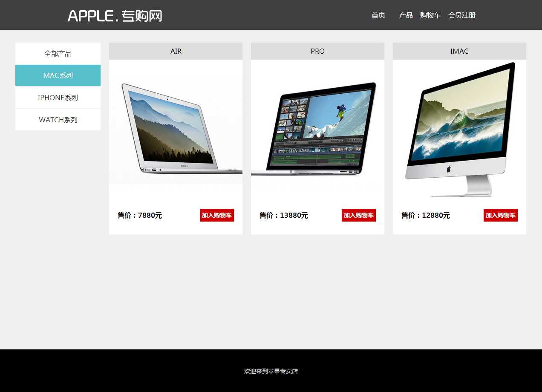The width and height of the screenshot is (542, 392).
Task: Go to the 产品 page
Action: coord(406,15)
